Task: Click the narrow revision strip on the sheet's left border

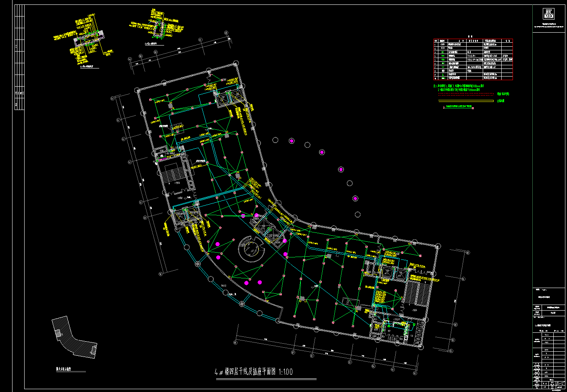Action: tap(19, 57)
